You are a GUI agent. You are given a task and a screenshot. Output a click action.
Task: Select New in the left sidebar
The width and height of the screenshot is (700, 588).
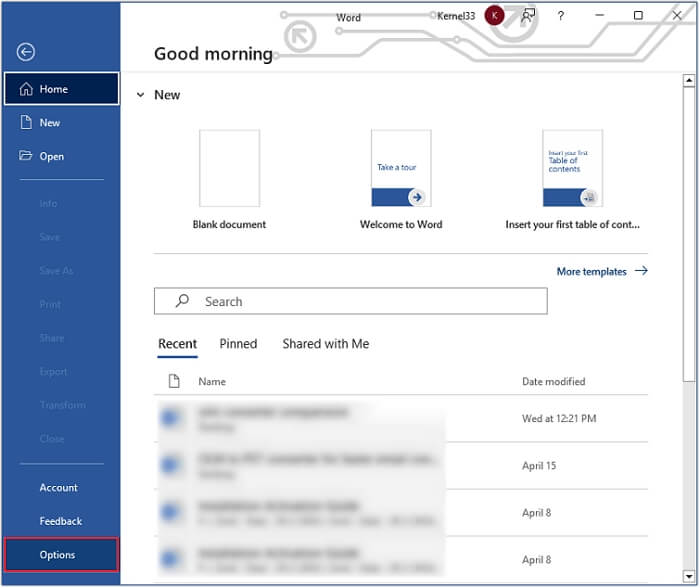pyautogui.click(x=62, y=122)
